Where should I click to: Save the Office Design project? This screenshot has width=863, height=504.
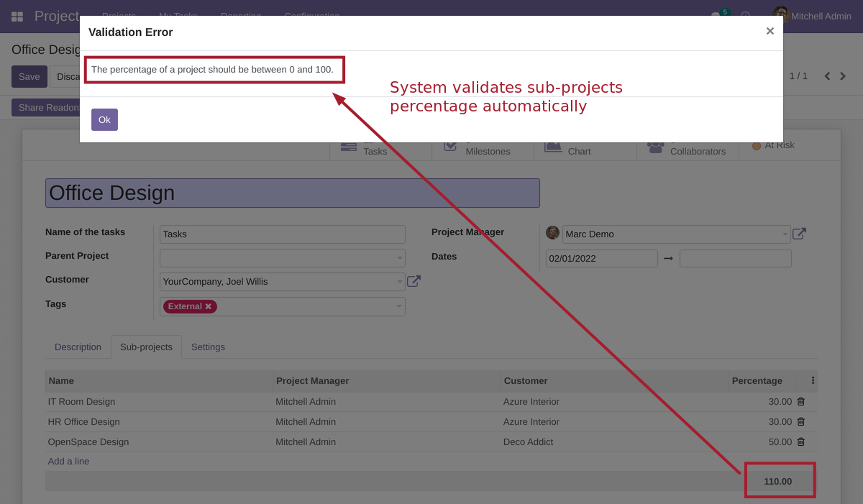coord(28,75)
